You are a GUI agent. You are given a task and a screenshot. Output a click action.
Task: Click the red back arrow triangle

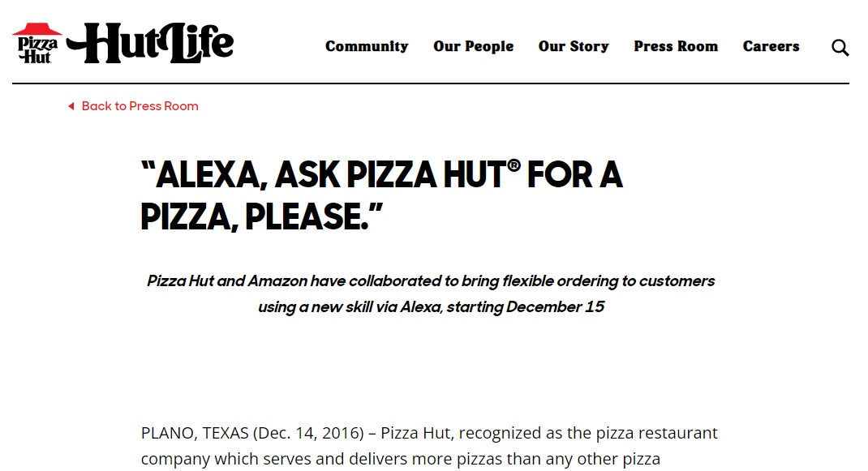71,106
